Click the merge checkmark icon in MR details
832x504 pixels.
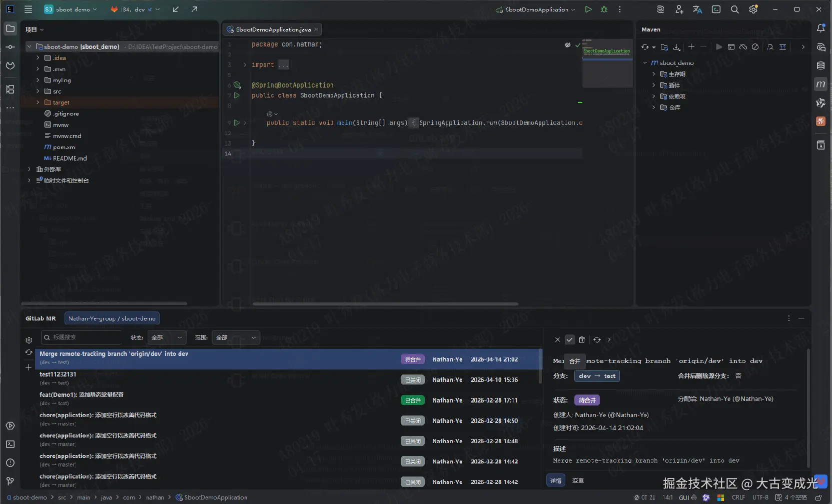(569, 339)
